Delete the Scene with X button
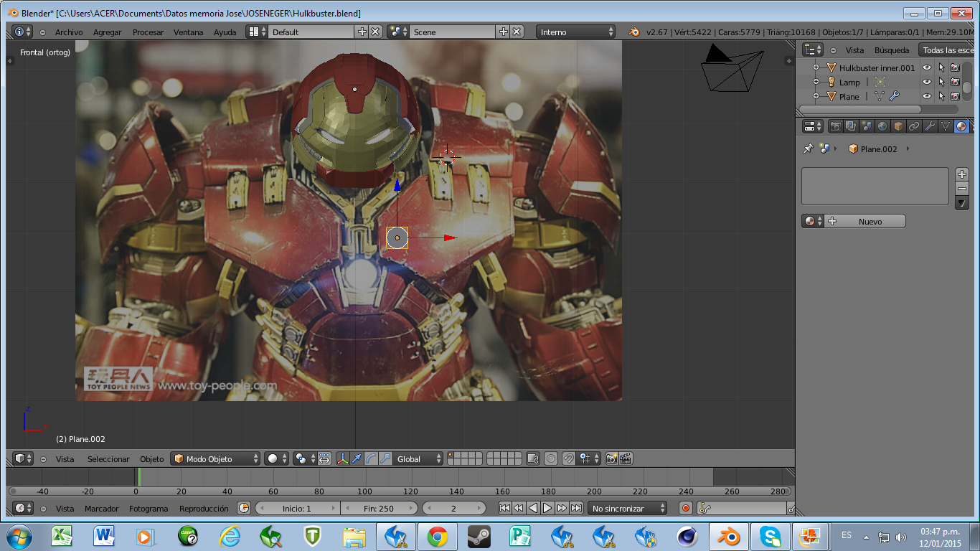 [517, 32]
